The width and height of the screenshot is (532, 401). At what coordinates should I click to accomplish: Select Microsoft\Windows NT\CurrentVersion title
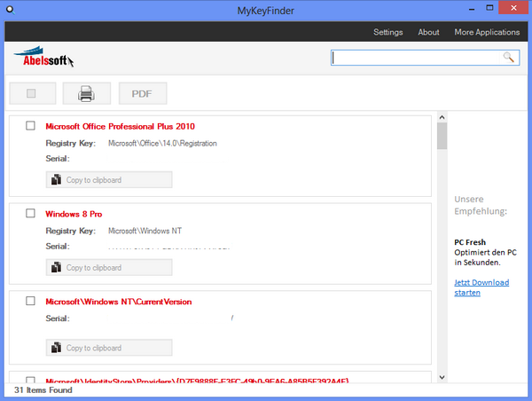[x=119, y=302]
